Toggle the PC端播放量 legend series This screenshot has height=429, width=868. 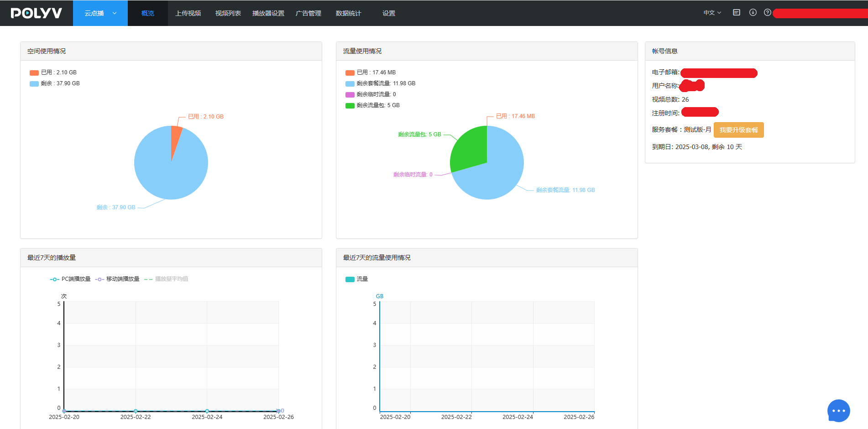(70, 279)
